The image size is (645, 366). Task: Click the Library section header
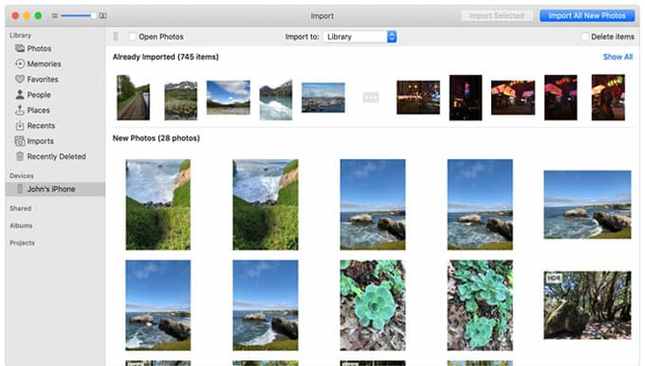(20, 35)
